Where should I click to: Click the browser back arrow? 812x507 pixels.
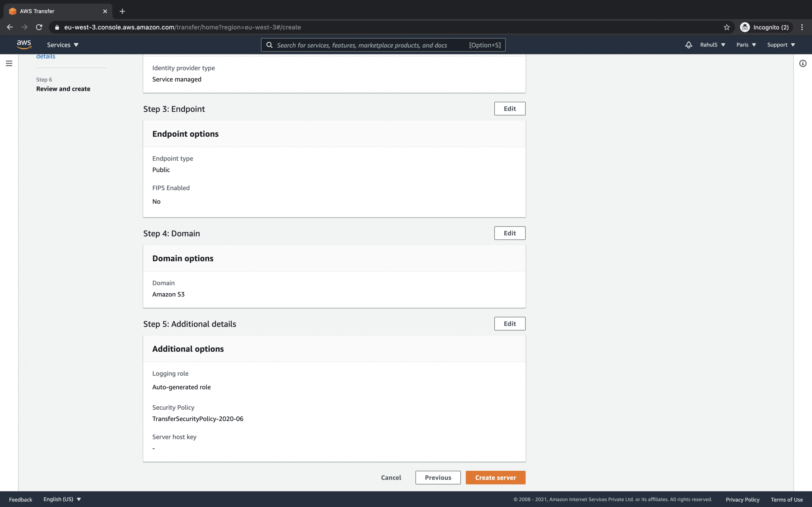coord(10,27)
